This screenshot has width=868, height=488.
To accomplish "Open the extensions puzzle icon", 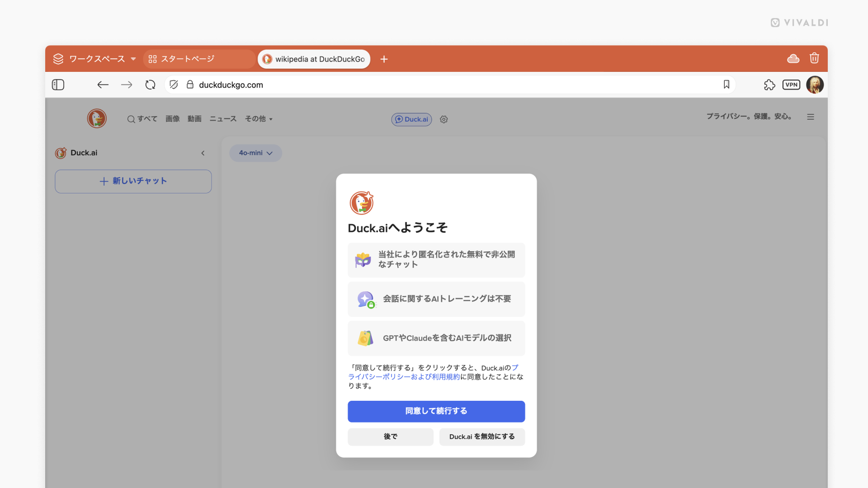I will tap(769, 85).
